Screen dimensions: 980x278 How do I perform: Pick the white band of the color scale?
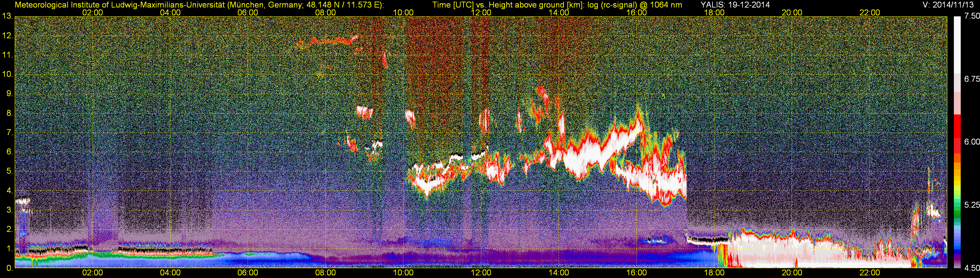click(x=956, y=45)
